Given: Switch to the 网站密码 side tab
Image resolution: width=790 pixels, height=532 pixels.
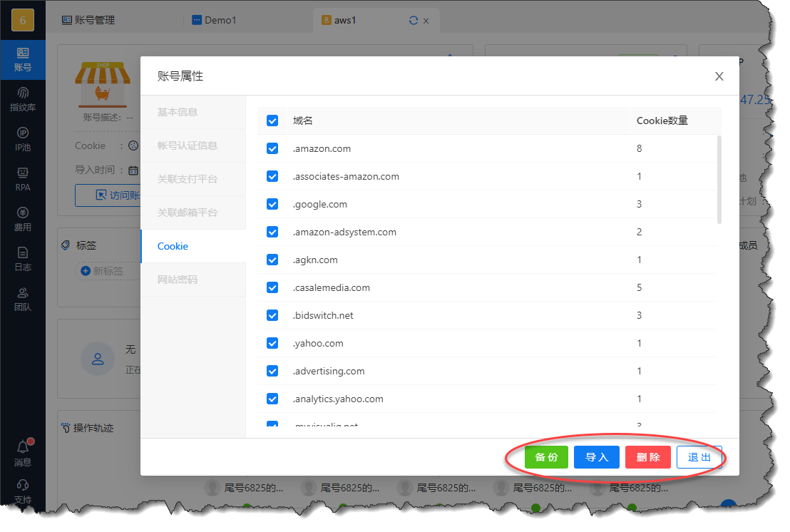Looking at the screenshot, I should pyautogui.click(x=193, y=280).
